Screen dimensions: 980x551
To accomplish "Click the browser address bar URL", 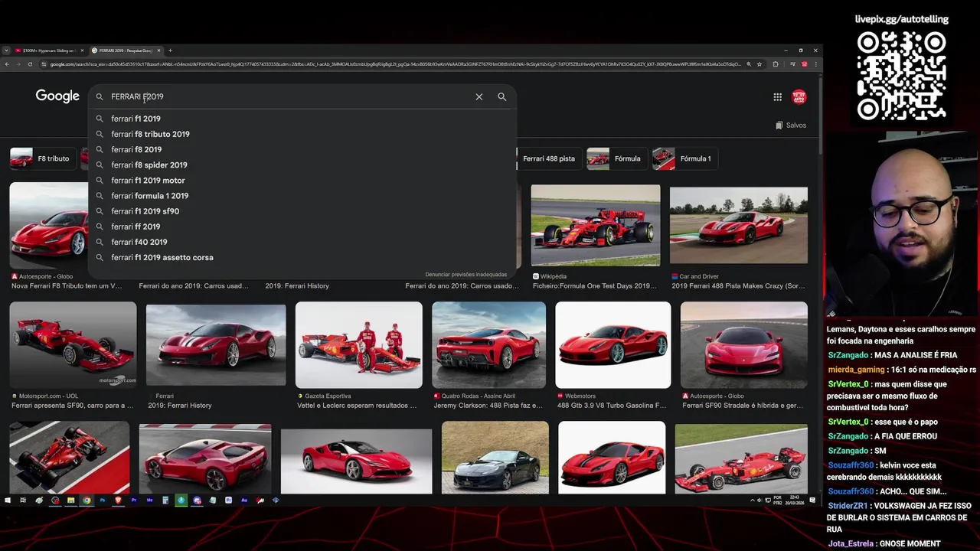I will coord(394,64).
